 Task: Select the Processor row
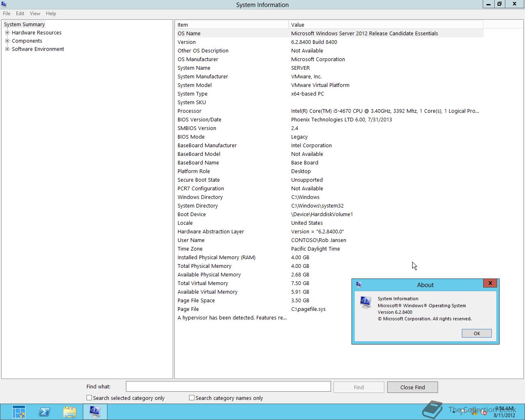[330, 111]
